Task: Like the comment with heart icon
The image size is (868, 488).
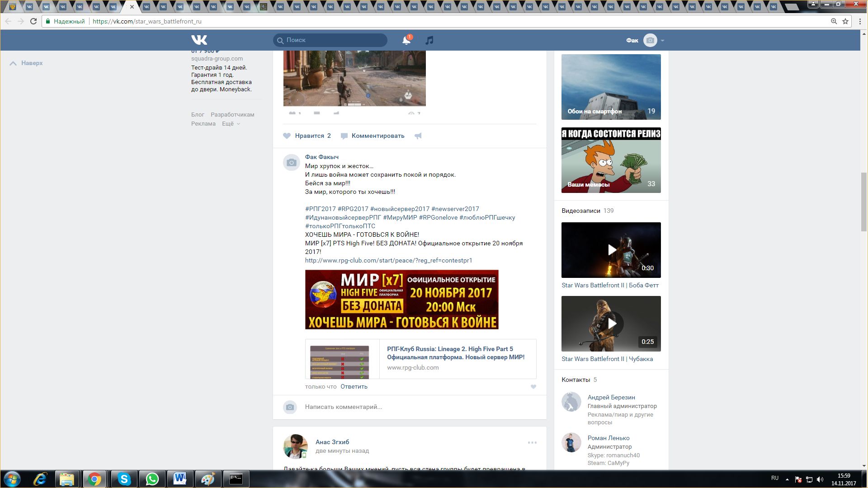Action: click(533, 387)
